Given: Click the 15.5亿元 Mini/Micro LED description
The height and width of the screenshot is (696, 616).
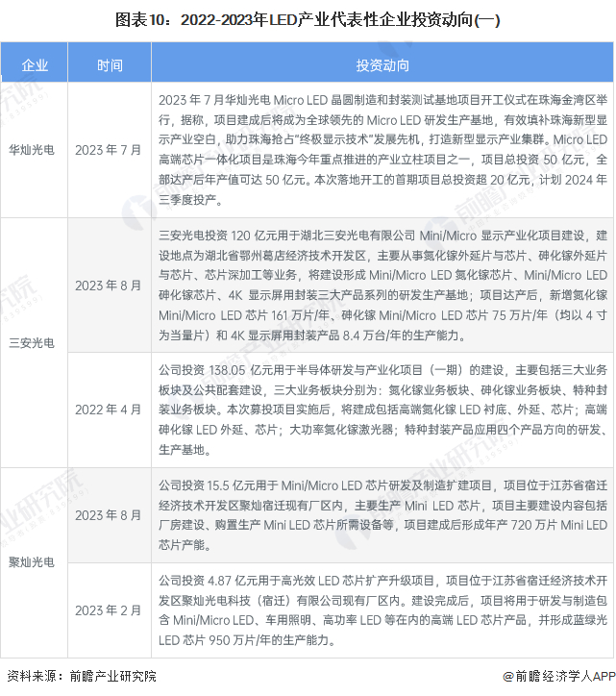Looking at the screenshot, I should pos(382,515).
